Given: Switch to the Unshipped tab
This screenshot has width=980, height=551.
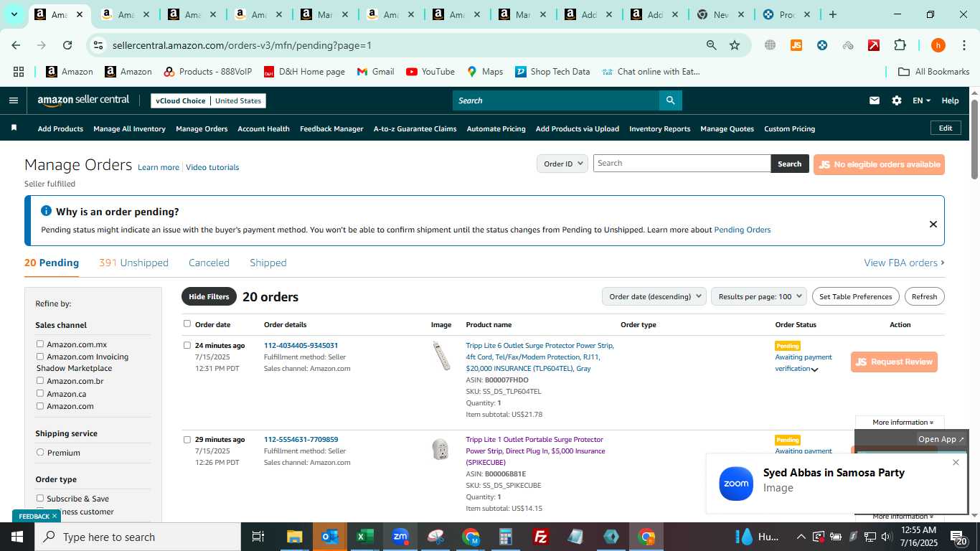Looking at the screenshot, I should [133, 263].
